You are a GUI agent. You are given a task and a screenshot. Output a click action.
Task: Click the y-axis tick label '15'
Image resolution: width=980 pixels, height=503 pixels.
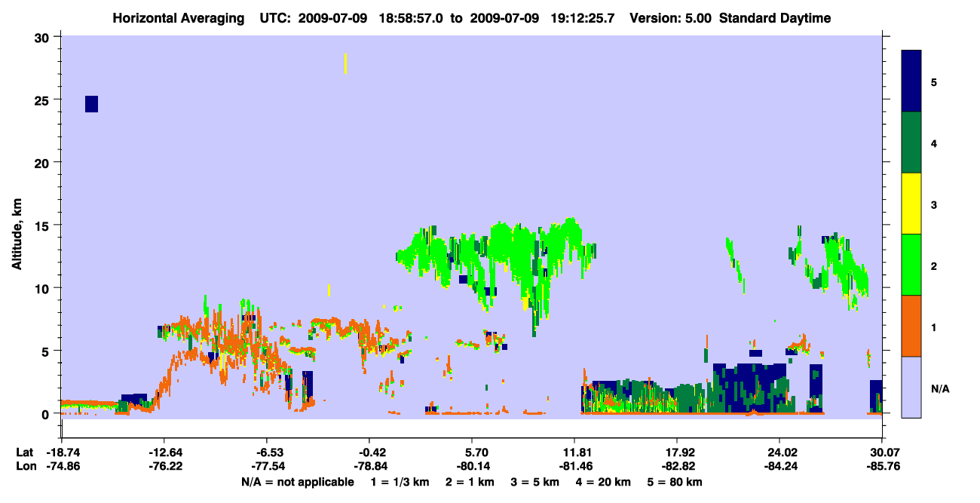(x=44, y=225)
